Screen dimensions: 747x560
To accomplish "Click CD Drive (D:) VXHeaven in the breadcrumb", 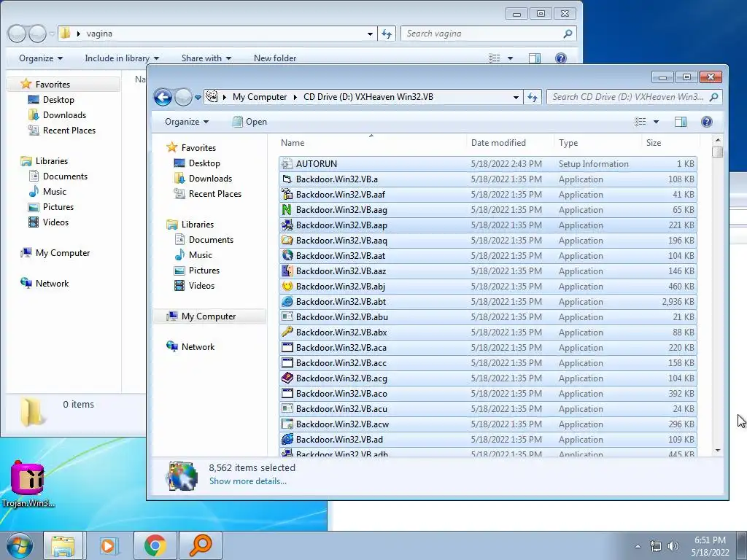I will click(x=368, y=97).
